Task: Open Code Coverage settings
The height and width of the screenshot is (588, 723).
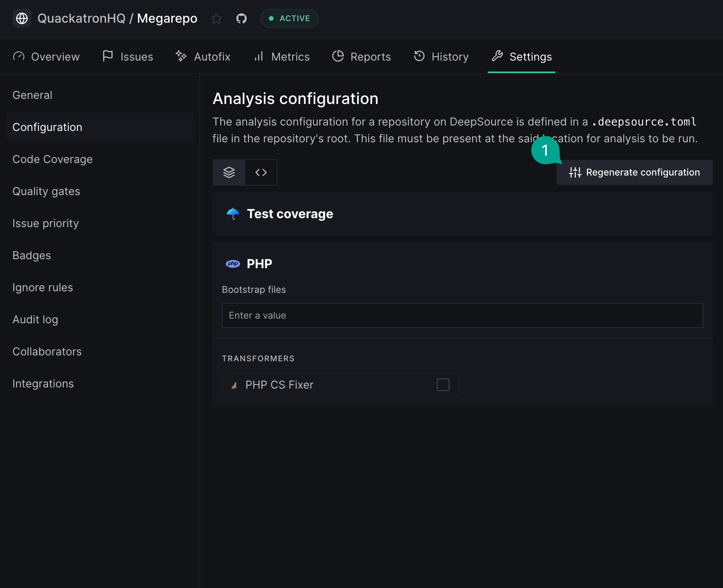Action: coord(53,159)
